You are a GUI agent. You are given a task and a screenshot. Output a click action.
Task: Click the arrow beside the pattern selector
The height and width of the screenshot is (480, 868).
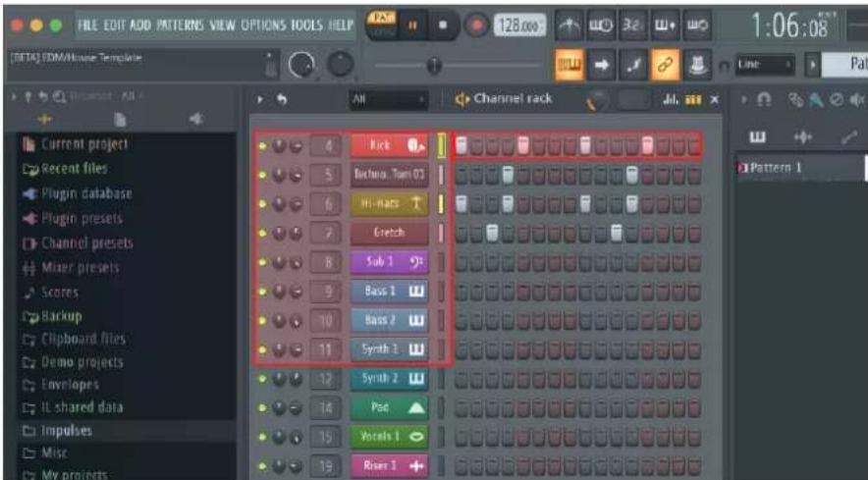point(812,66)
